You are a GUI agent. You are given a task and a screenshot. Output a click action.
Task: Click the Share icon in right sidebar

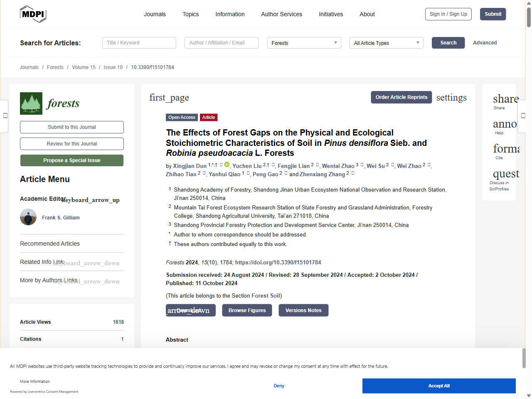[505, 99]
